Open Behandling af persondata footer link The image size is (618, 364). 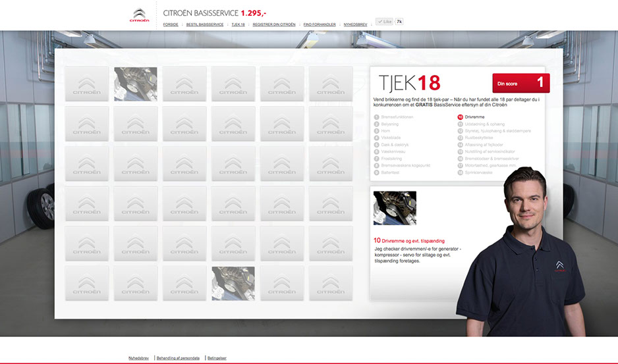tap(178, 358)
